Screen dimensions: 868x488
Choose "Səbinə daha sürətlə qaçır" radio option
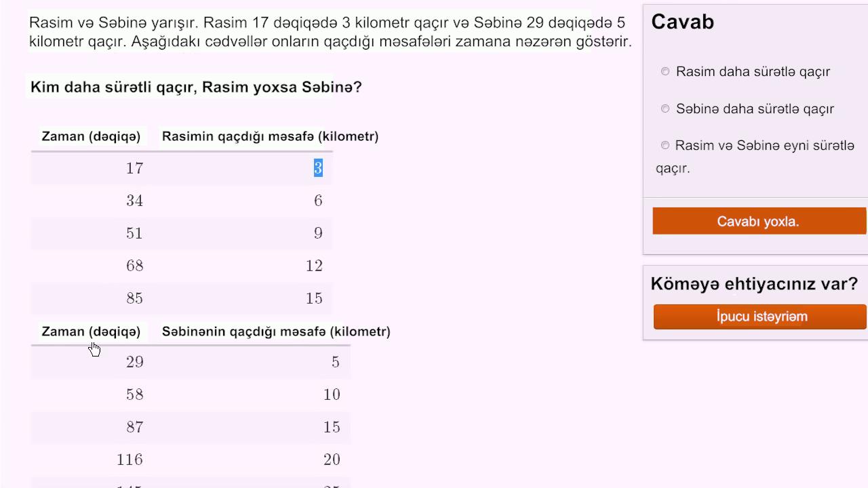[665, 108]
